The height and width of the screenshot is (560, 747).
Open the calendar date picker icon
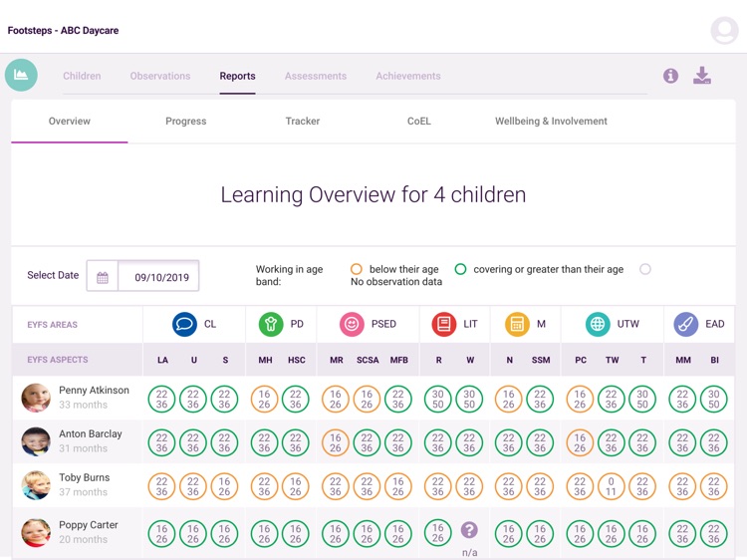(x=103, y=277)
